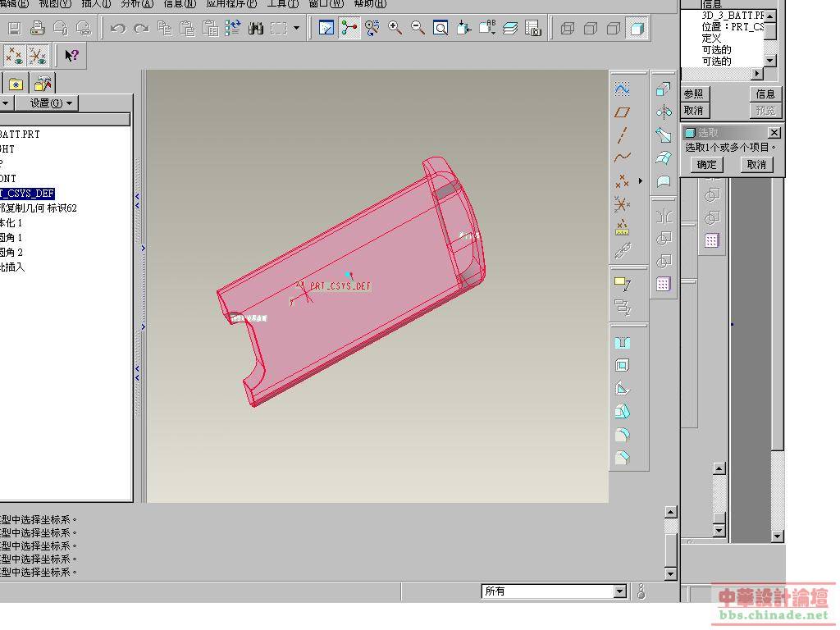Screen dimensions: 840x630
Task: Toggle spin center display
Action: pyautogui.click(x=349, y=29)
